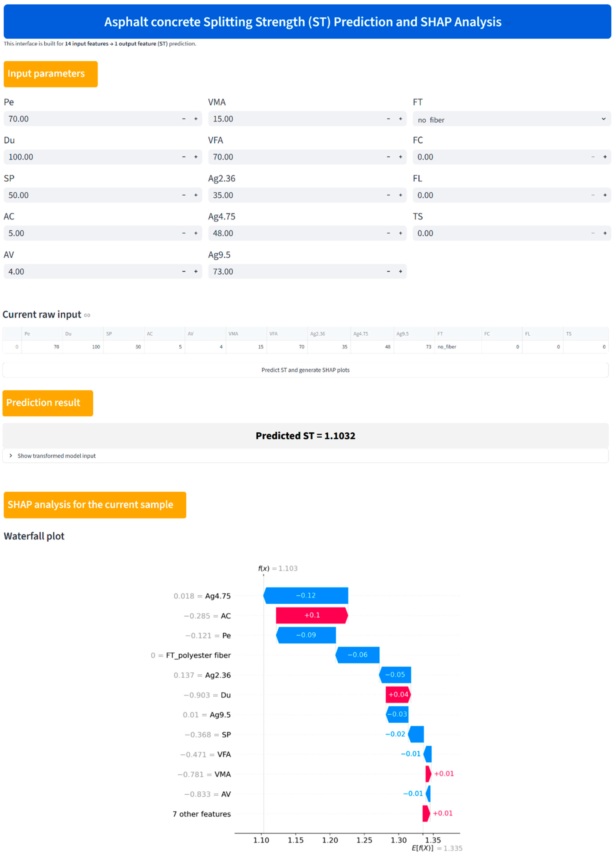Decrease FC value with minus button
616x858 pixels.
(593, 157)
